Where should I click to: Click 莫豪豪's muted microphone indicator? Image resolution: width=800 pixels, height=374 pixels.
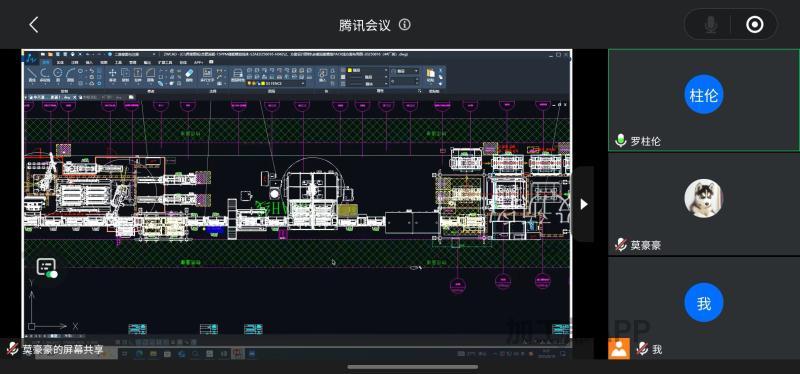[621, 245]
